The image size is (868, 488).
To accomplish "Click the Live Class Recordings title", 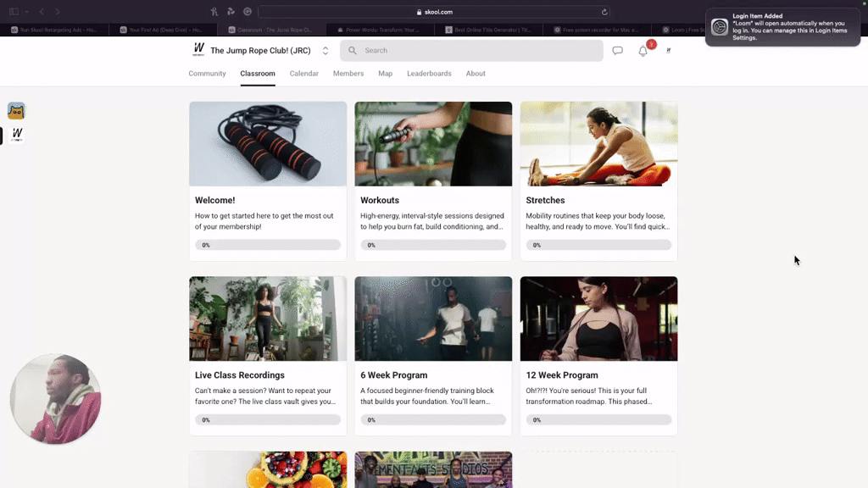I will point(240,375).
